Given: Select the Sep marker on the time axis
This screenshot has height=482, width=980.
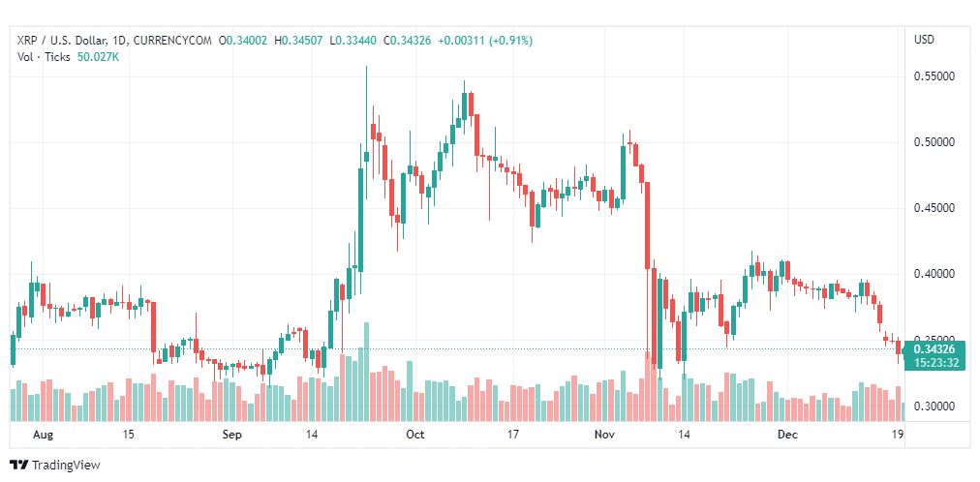Looking at the screenshot, I should point(232,435).
